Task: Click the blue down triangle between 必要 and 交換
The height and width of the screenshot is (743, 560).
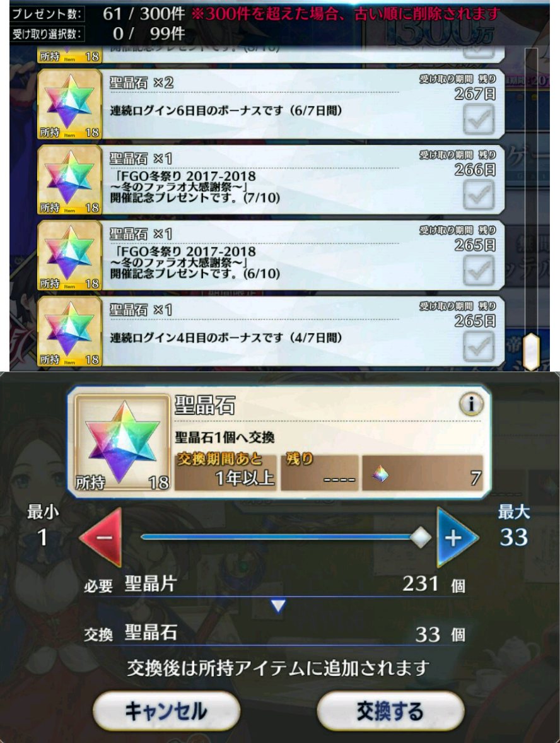Action: [278, 606]
